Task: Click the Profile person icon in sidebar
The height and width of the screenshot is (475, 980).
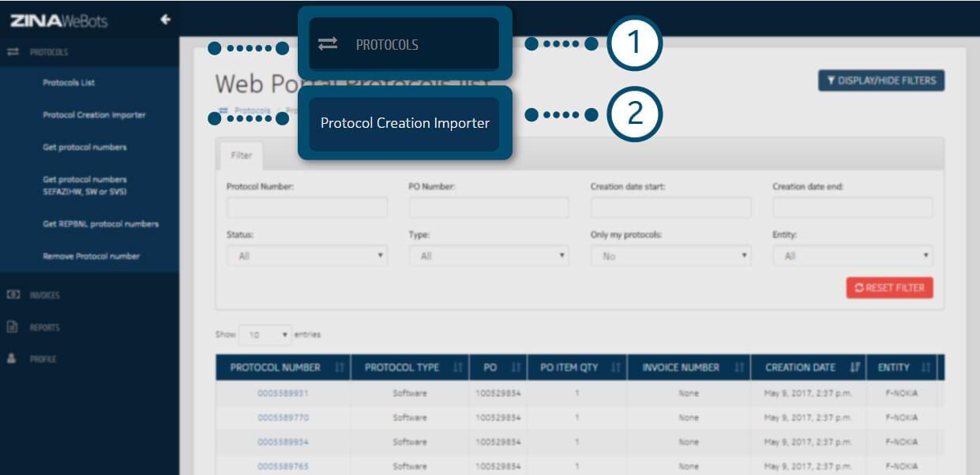Action: 13,358
